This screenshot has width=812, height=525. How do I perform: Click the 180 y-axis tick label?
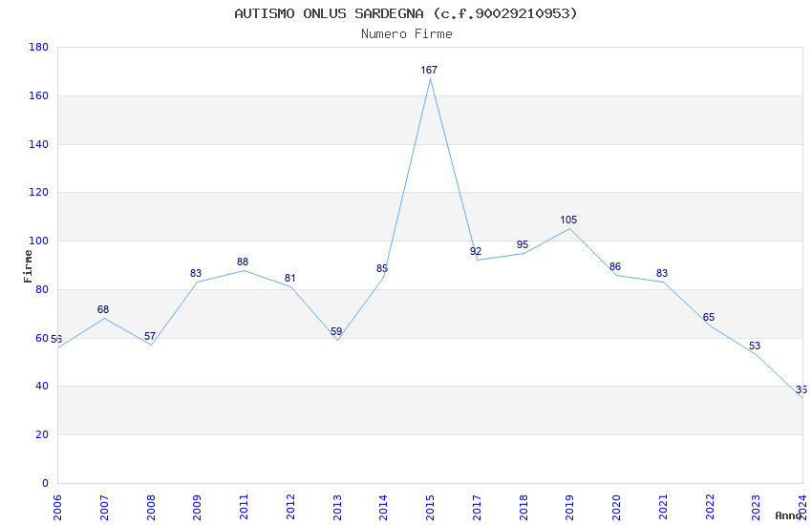point(39,47)
